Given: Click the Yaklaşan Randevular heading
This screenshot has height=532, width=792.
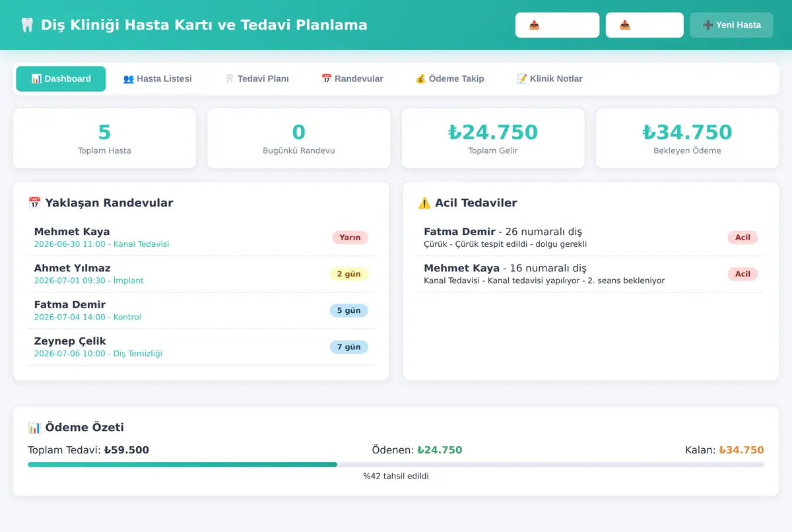Looking at the screenshot, I should [x=100, y=203].
